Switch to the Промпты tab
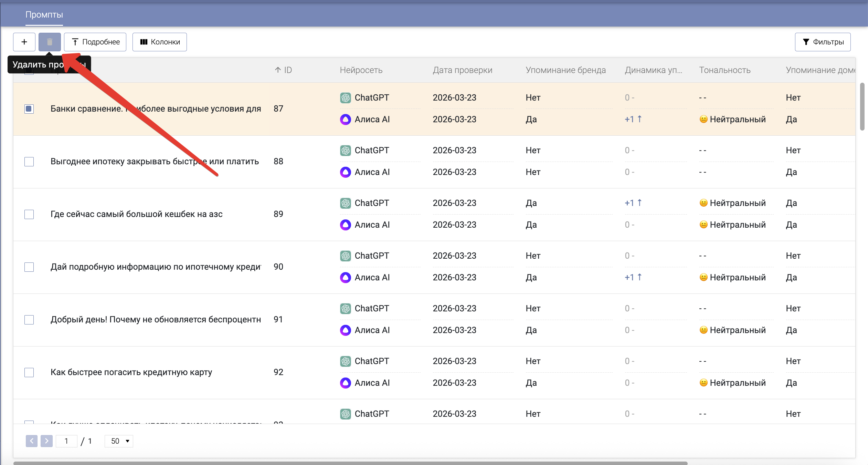This screenshot has width=868, height=465. coord(44,15)
